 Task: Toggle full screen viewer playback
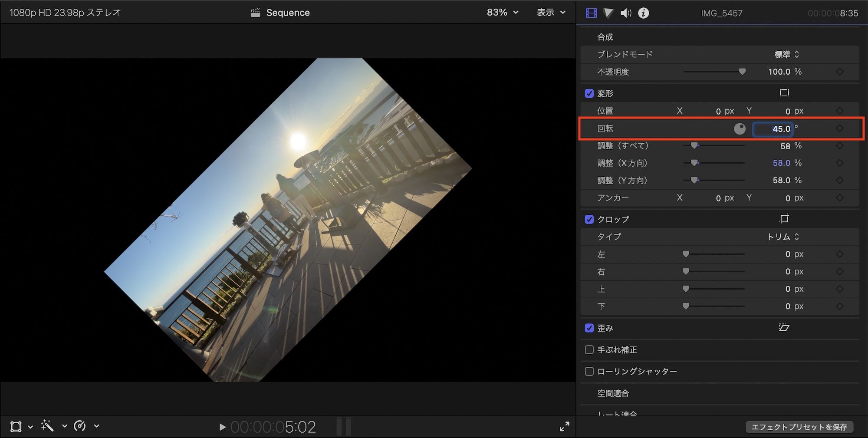564,426
